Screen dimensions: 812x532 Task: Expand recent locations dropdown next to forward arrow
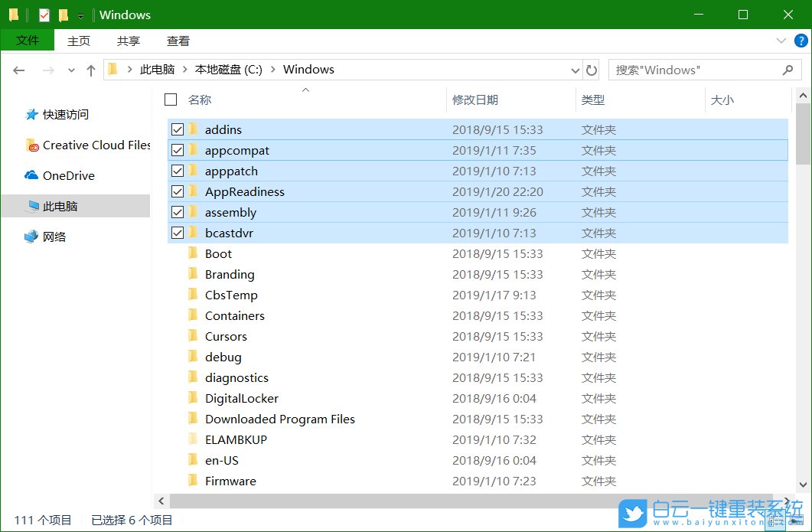(70, 70)
